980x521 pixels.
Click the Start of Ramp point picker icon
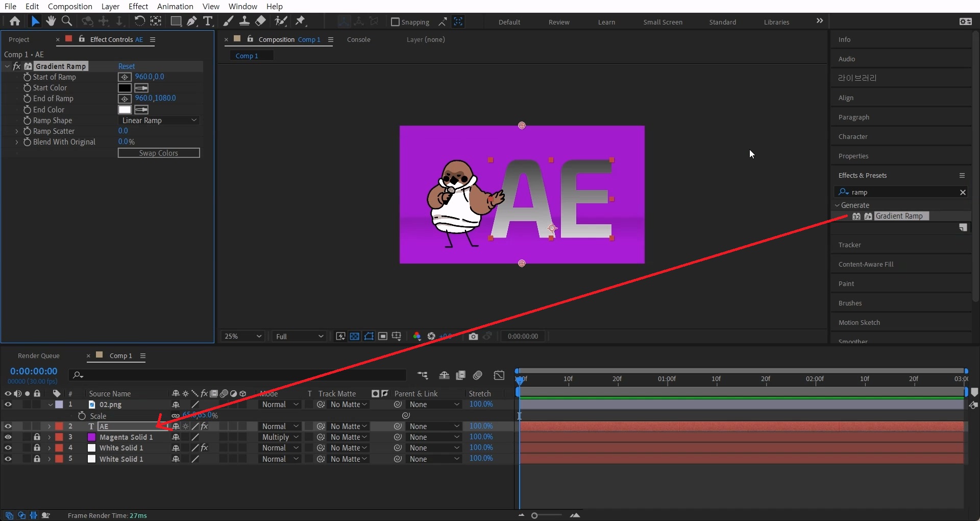[125, 77]
